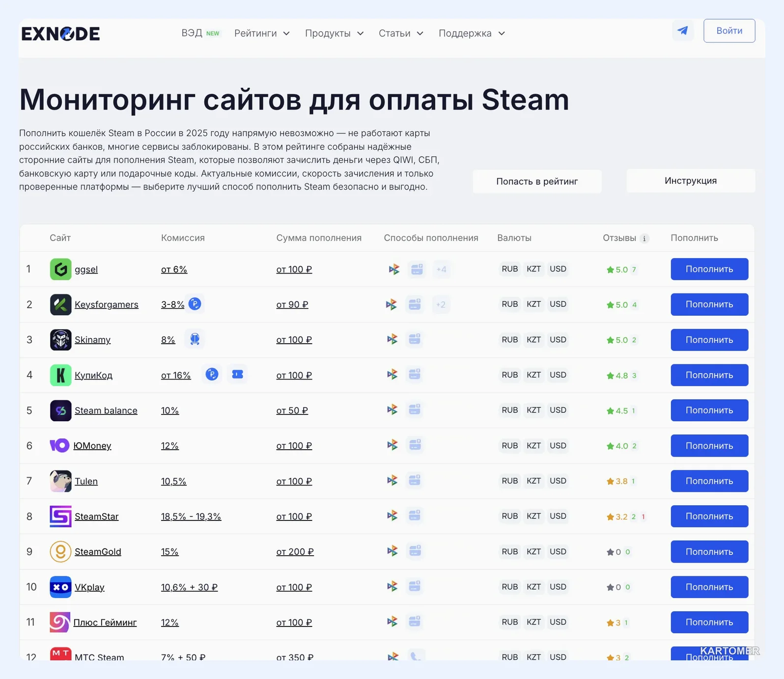Click the info icon next to Отзывы
The width and height of the screenshot is (784, 679).
point(644,239)
